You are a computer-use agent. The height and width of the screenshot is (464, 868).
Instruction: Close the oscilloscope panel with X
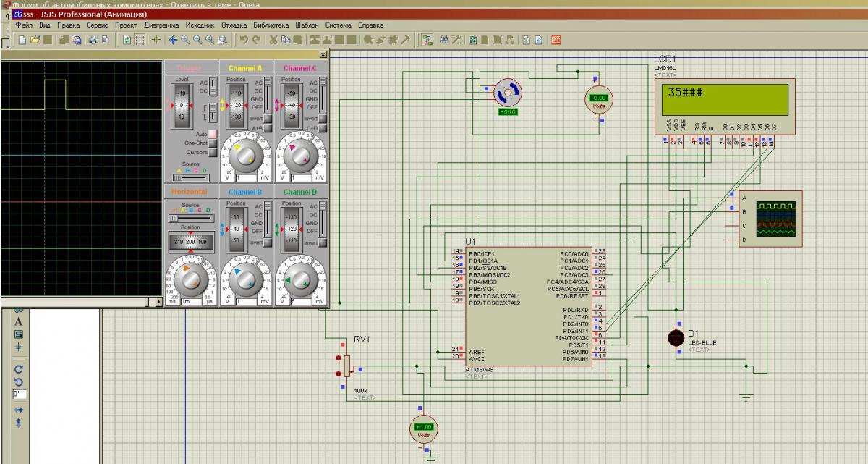click(x=323, y=54)
